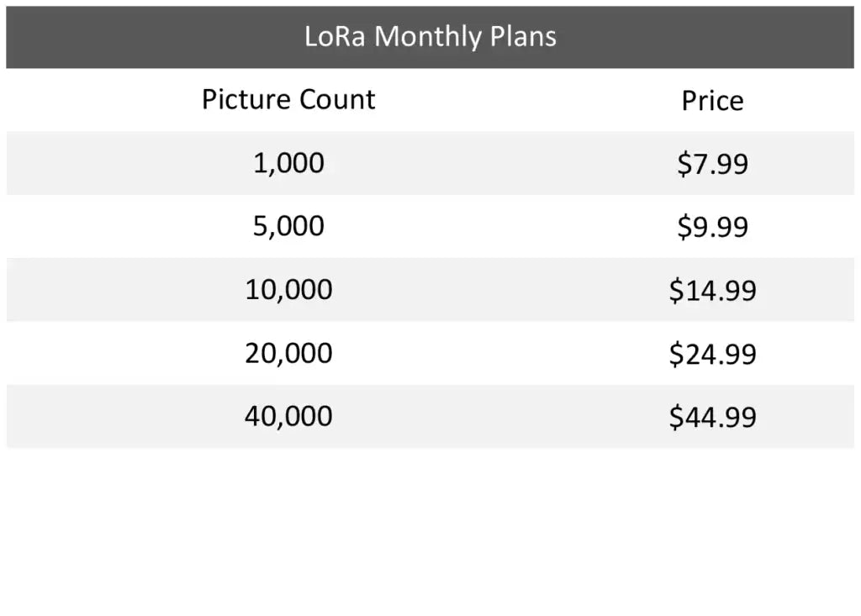Pick the 40,000 picture count cell
Image resolution: width=861 pixels, height=616 pixels.
click(288, 416)
